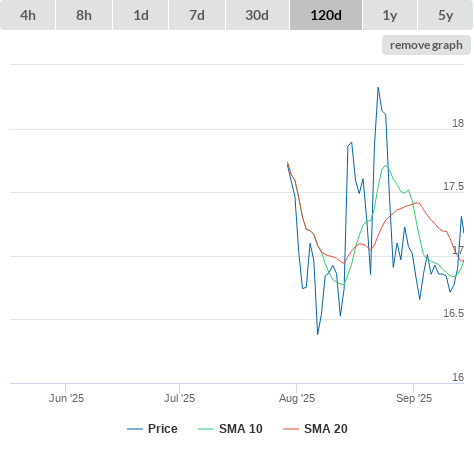
Task: Choose the 1d chart range
Action: click(x=141, y=15)
